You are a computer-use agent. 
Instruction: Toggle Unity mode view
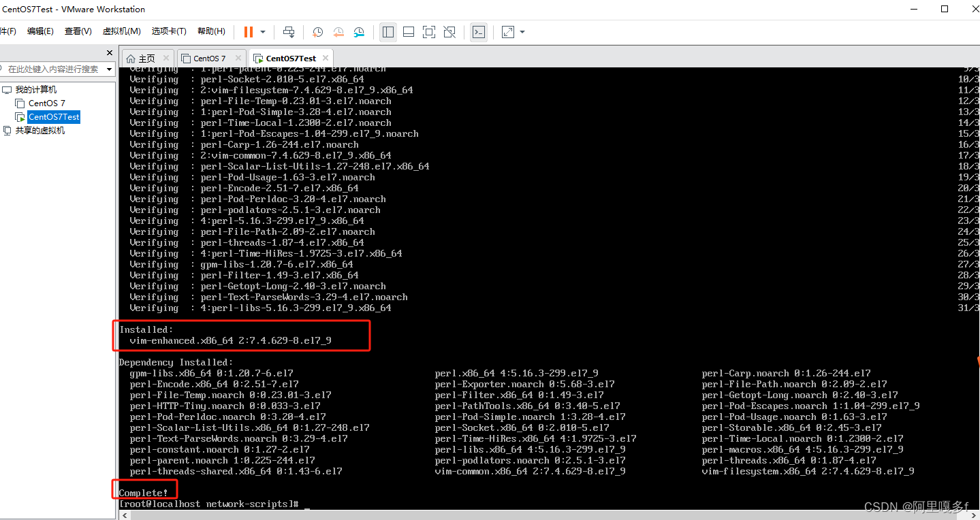click(449, 32)
